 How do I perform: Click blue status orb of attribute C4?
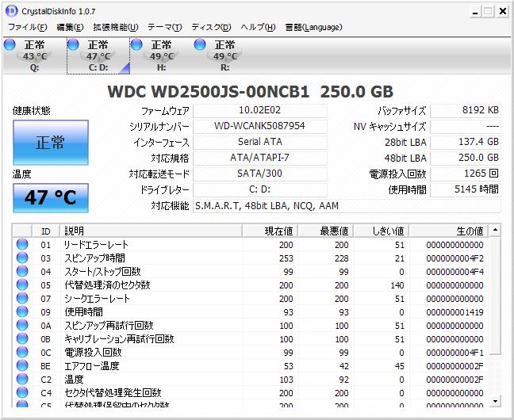pyautogui.click(x=22, y=392)
